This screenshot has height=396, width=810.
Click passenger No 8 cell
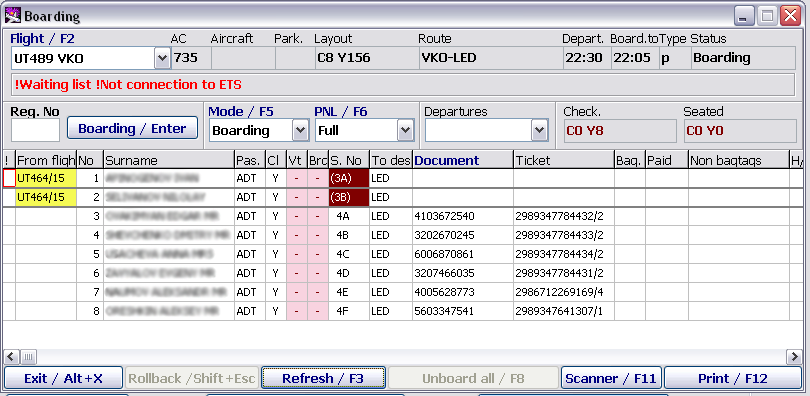[90, 311]
